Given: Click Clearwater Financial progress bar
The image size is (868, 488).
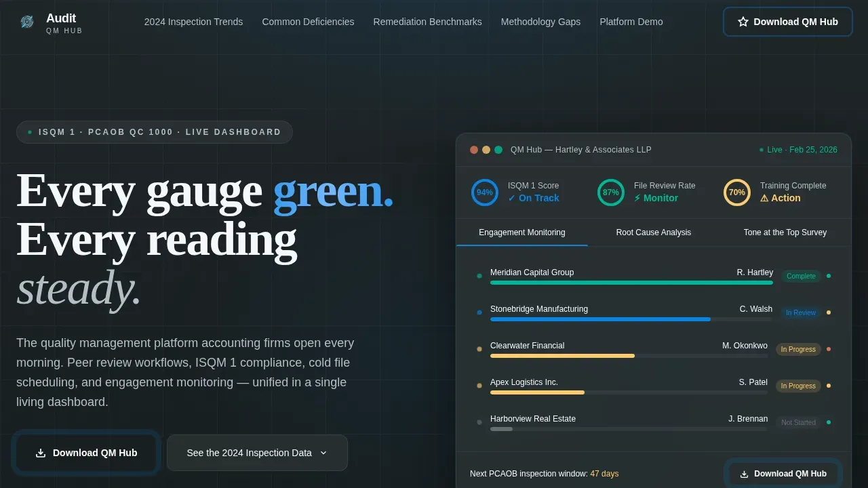Looking at the screenshot, I should 629,356.
